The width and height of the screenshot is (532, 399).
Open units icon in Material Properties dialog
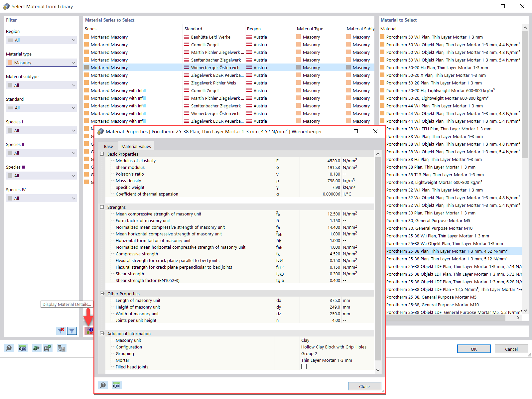117,385
